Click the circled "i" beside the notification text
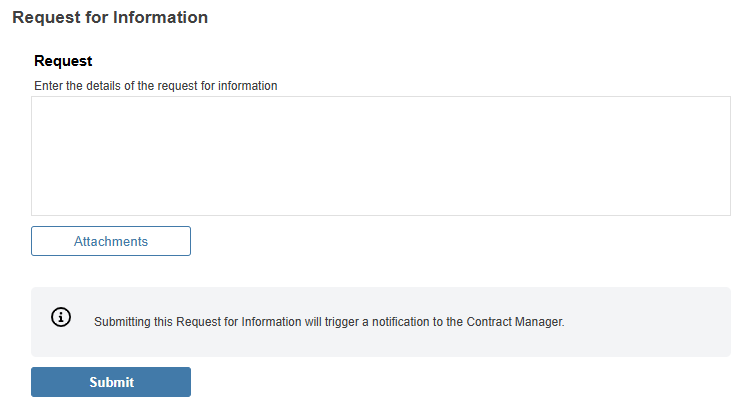Viewport: 753px width, 411px height. pyautogui.click(x=61, y=317)
